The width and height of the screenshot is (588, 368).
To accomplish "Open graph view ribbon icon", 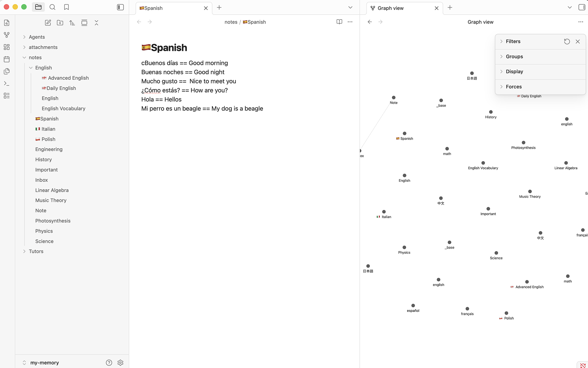I will pos(6,35).
